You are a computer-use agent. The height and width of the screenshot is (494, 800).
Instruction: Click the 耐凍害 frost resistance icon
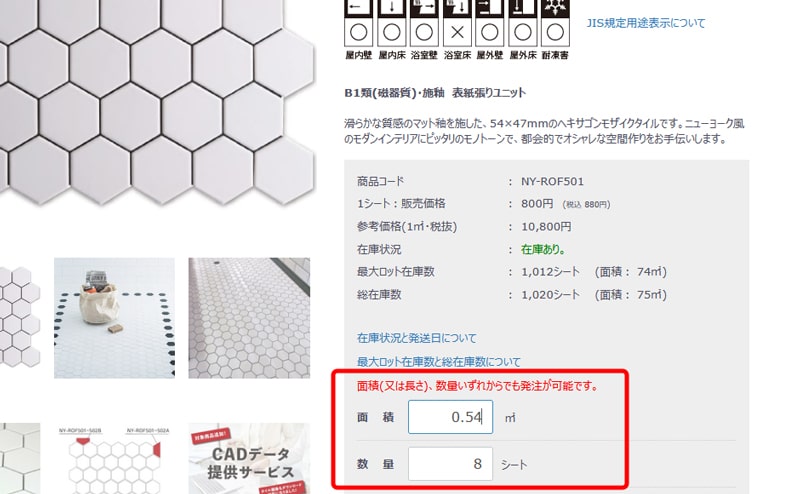coord(555,23)
